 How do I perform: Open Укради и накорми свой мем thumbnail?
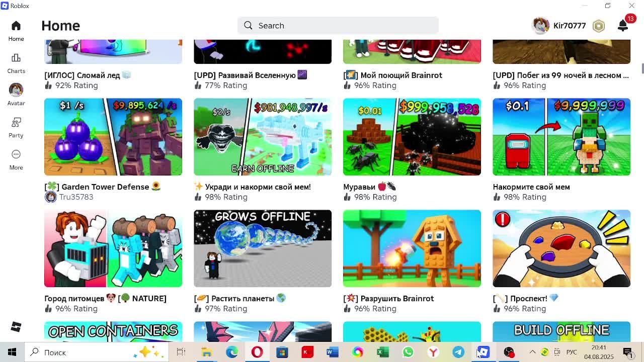click(x=263, y=137)
